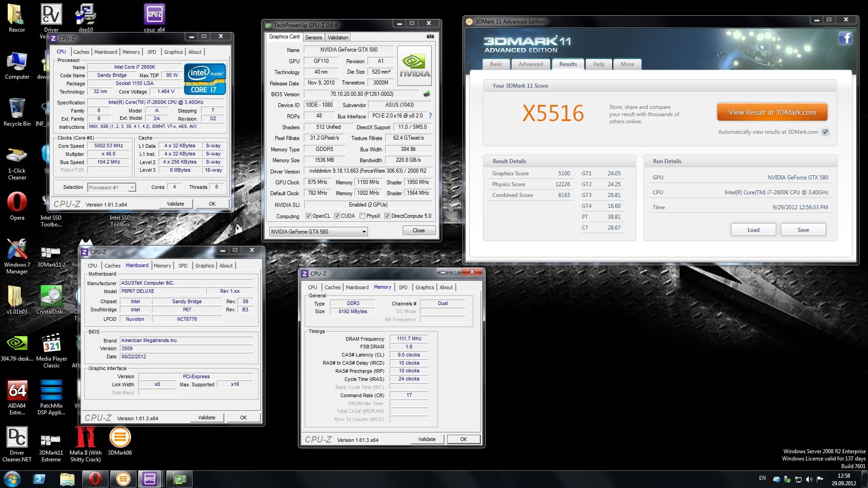Launch the 1-Click Cleaner shortcut
The width and height of the screenshot is (868, 488).
click(17, 163)
